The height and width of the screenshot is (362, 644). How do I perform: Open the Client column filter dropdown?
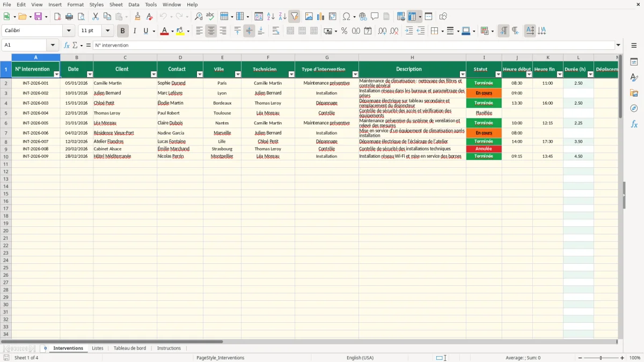click(153, 75)
